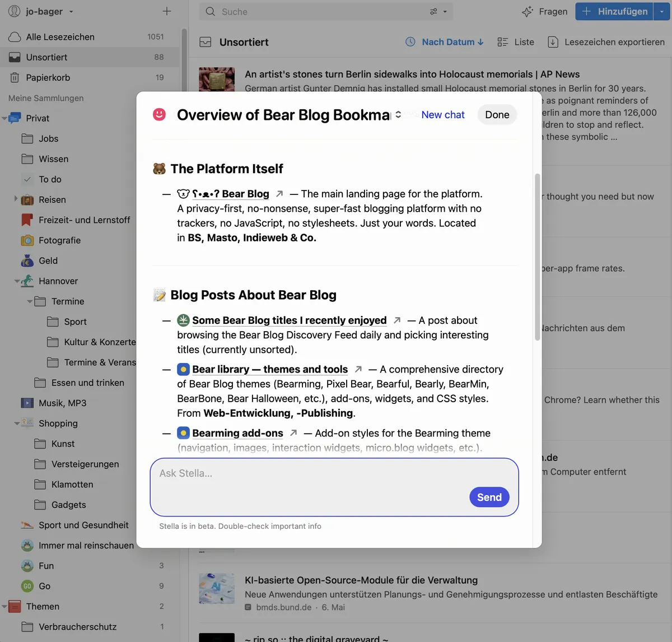
Task: Click the Send button
Action: click(x=489, y=497)
